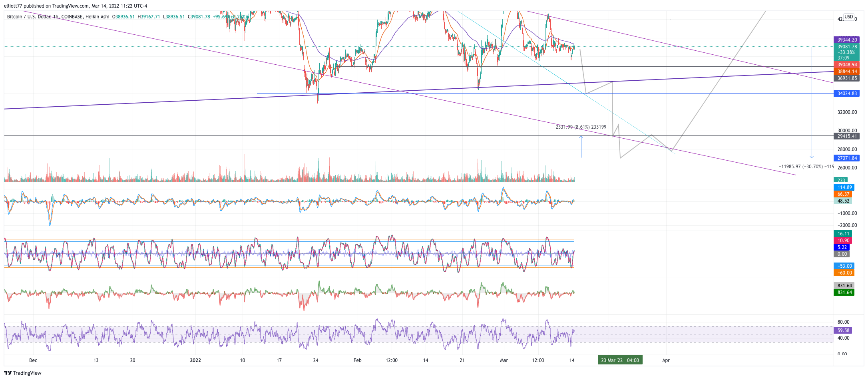Click the Mar date on time axis
Viewport: 868px width, 380px height.
(x=504, y=360)
